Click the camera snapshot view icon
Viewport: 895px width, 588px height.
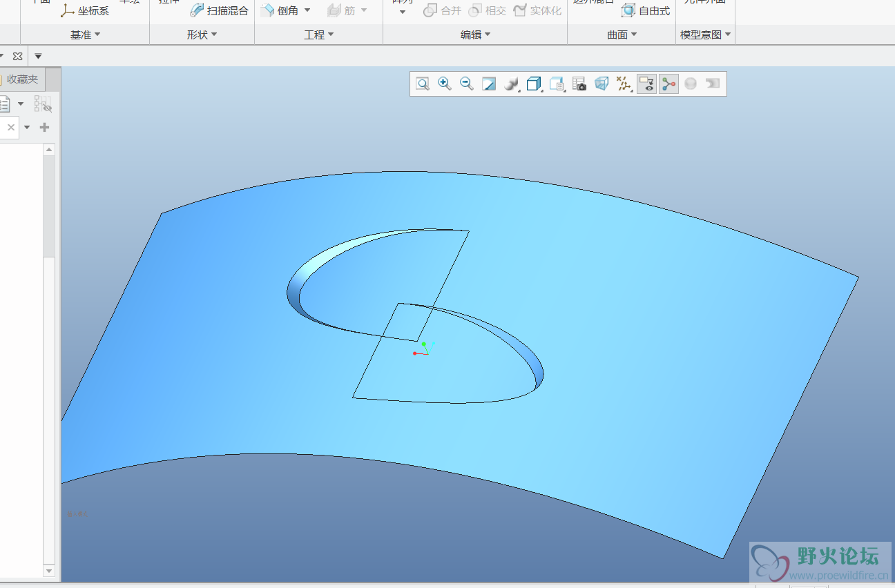pyautogui.click(x=580, y=84)
